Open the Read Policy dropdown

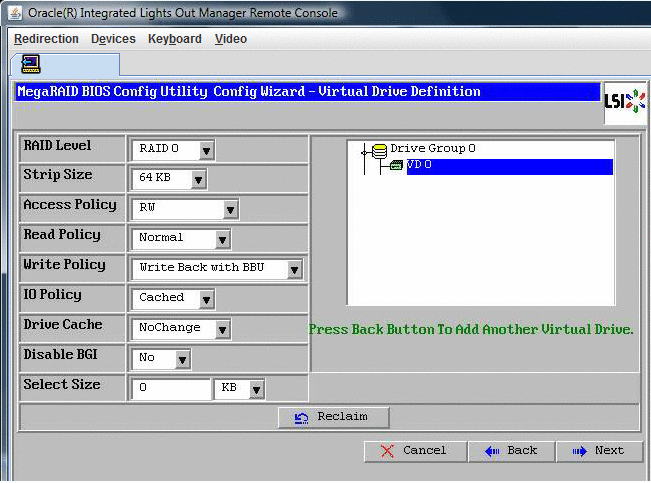point(223,240)
